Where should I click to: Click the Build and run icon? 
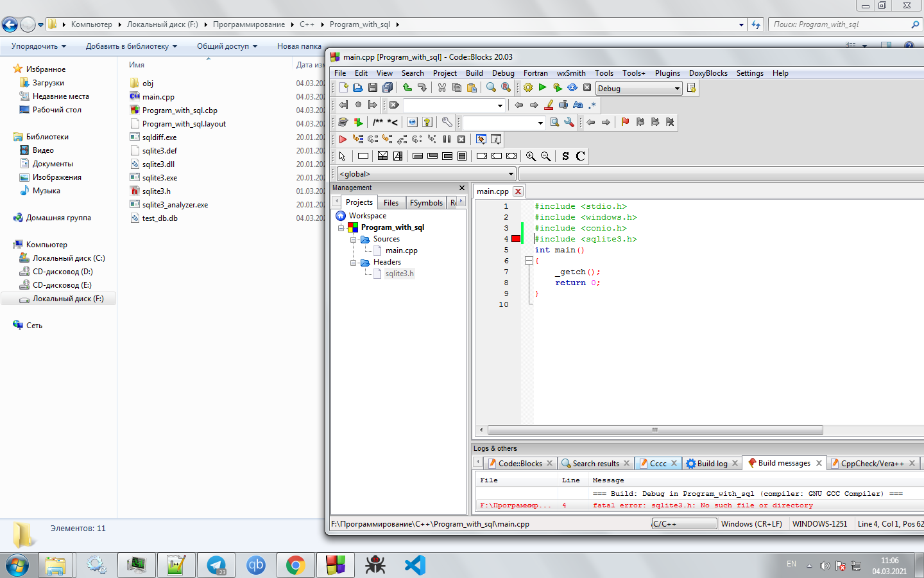[x=557, y=88]
